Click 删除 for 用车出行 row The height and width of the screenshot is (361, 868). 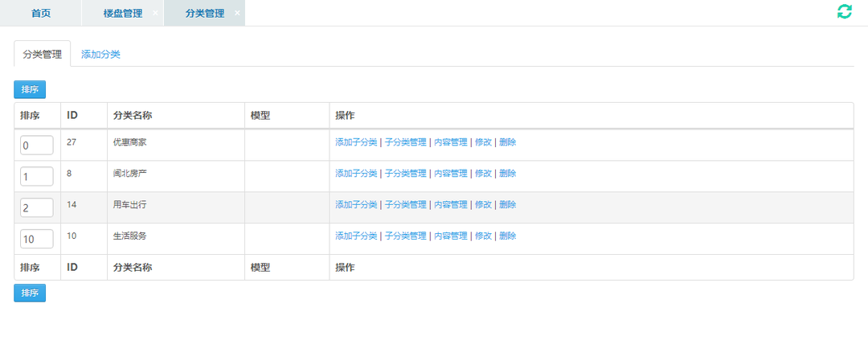click(508, 204)
